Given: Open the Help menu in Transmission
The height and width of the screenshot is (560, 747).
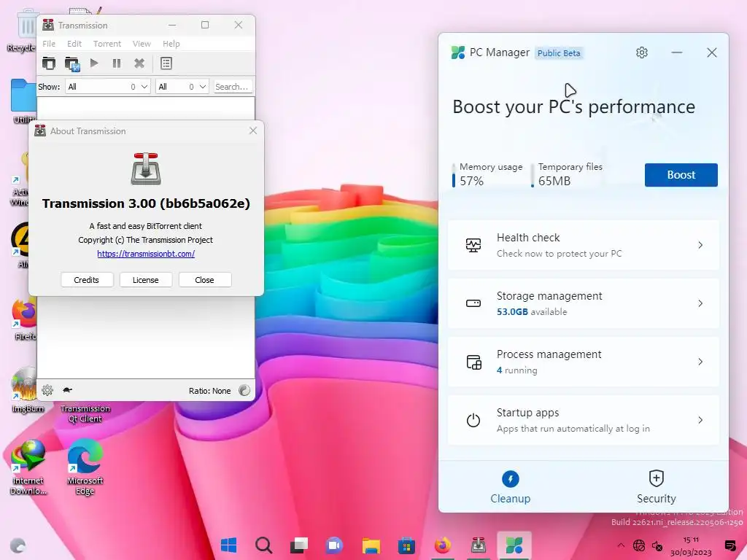Looking at the screenshot, I should click(171, 44).
